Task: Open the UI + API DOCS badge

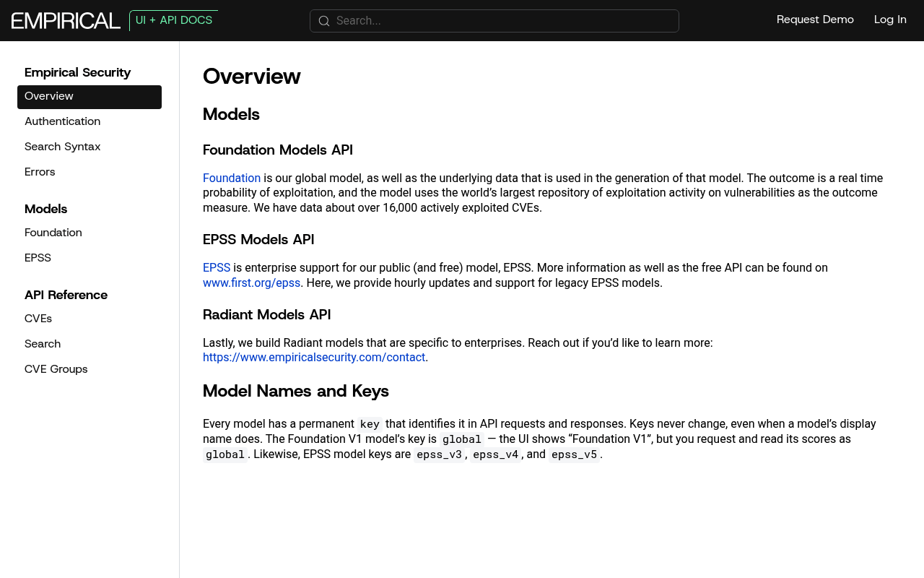Action: coord(174,20)
